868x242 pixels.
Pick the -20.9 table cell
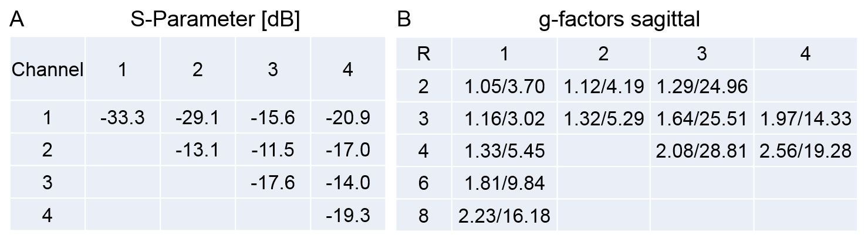[347, 119]
